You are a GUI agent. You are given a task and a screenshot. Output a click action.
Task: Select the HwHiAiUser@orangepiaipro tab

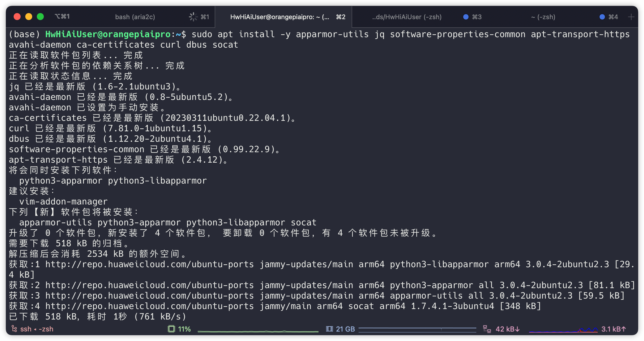[x=280, y=17]
